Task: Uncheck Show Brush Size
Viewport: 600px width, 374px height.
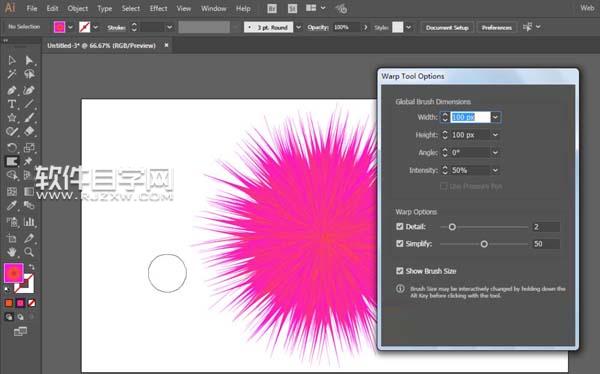Action: [x=400, y=271]
